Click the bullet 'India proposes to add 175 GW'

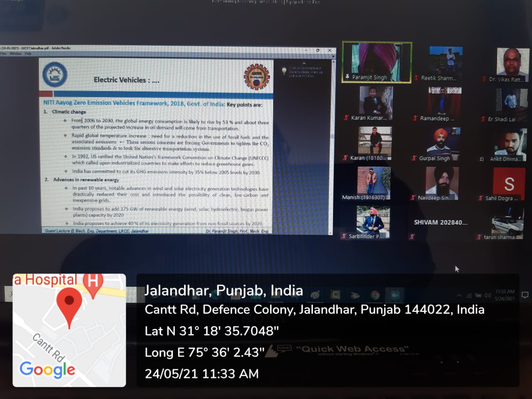tap(170, 212)
